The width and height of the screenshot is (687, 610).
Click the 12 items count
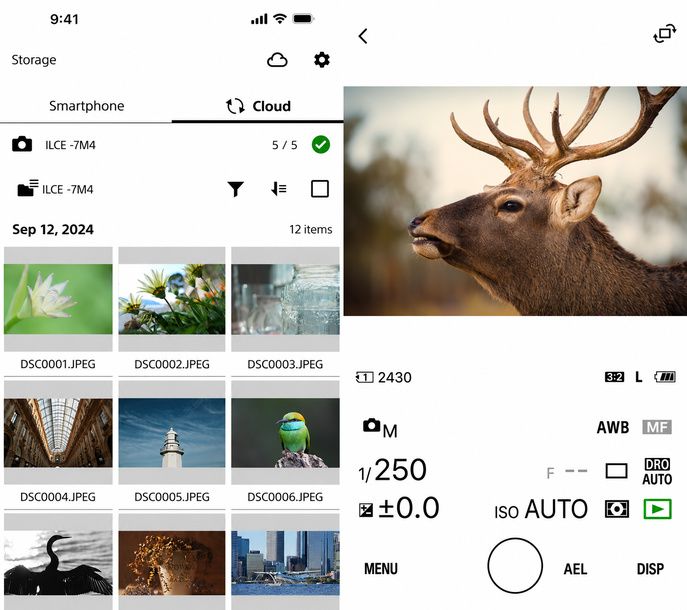pyautogui.click(x=311, y=229)
